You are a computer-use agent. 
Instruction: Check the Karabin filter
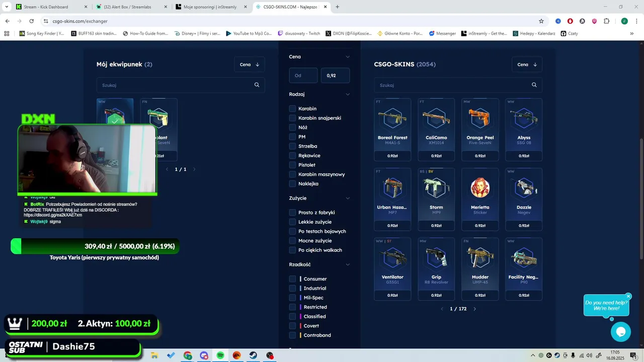(x=292, y=109)
